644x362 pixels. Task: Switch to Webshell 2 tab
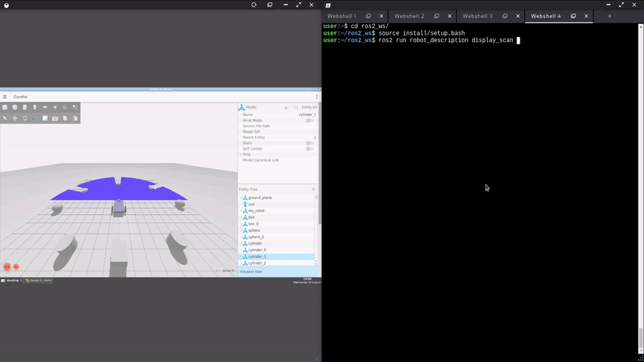409,16
